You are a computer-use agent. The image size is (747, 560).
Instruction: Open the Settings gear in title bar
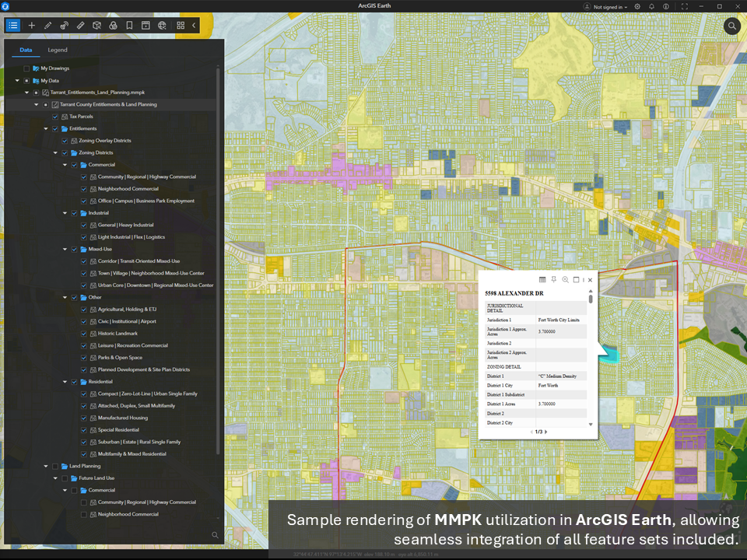coord(637,7)
